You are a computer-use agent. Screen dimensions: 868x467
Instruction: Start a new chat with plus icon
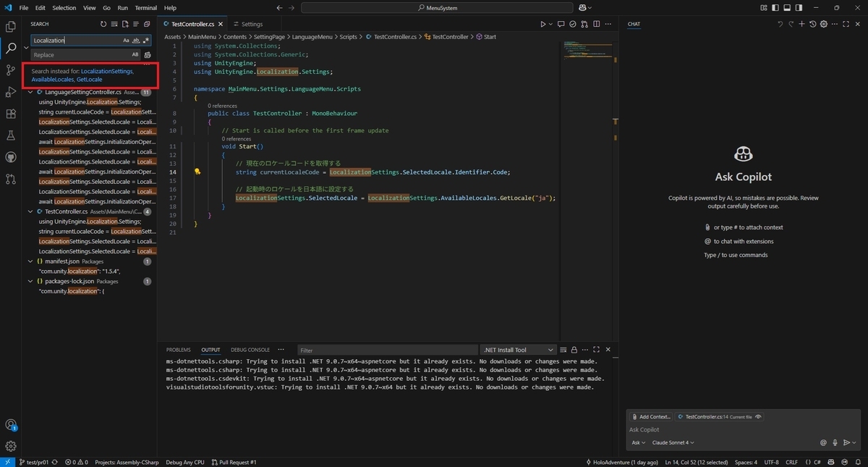pyautogui.click(x=803, y=24)
